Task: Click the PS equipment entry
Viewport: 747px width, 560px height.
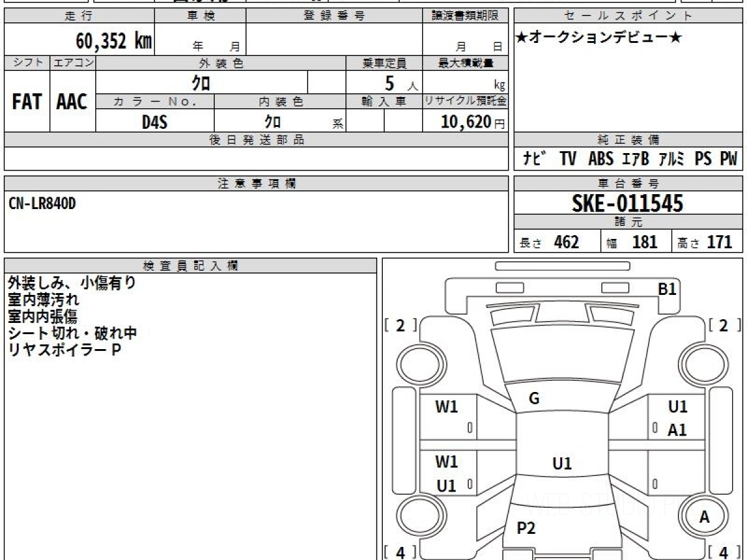Action: pyautogui.click(x=703, y=159)
